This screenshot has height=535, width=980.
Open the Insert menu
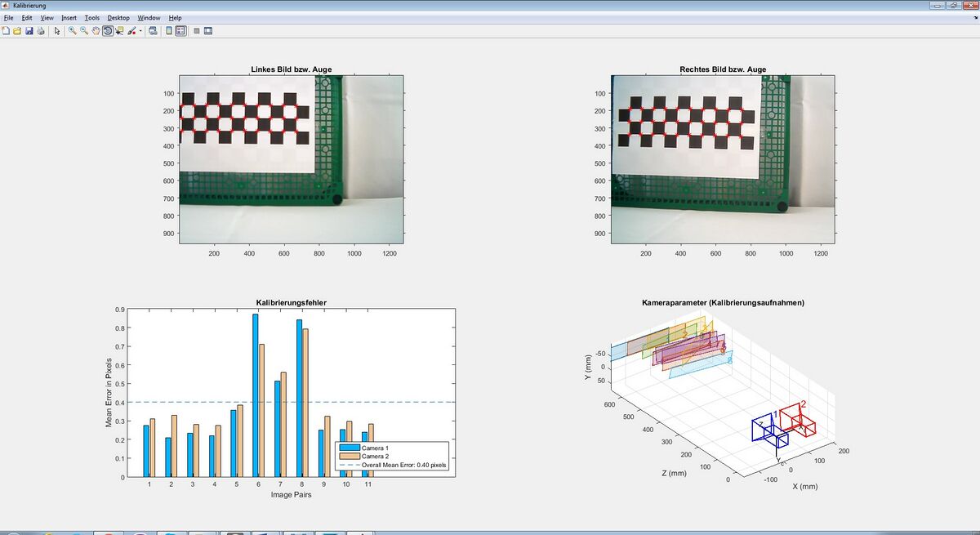click(69, 17)
